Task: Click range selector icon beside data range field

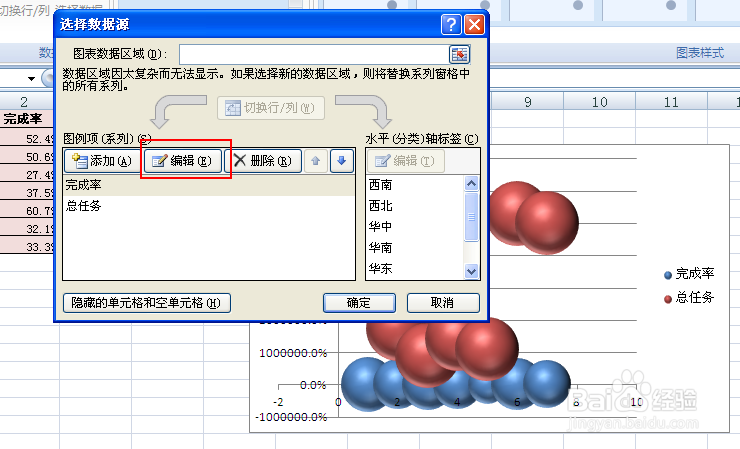Action: [x=459, y=54]
